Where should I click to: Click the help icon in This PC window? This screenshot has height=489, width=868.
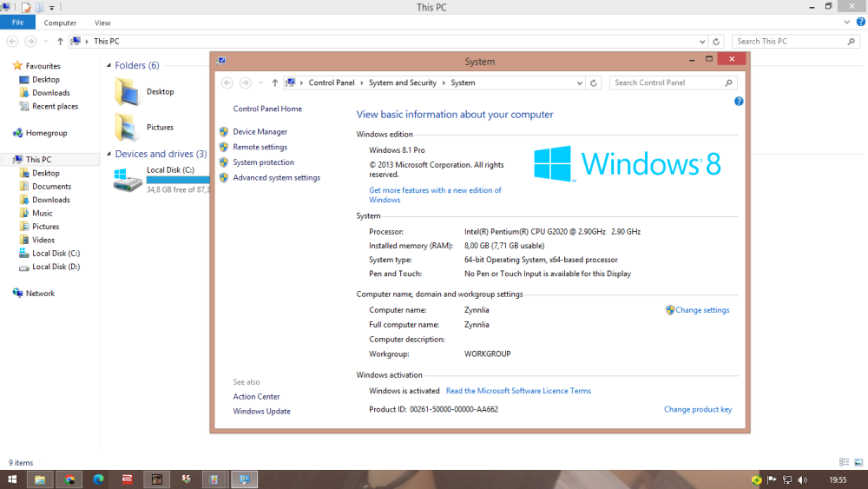[861, 23]
